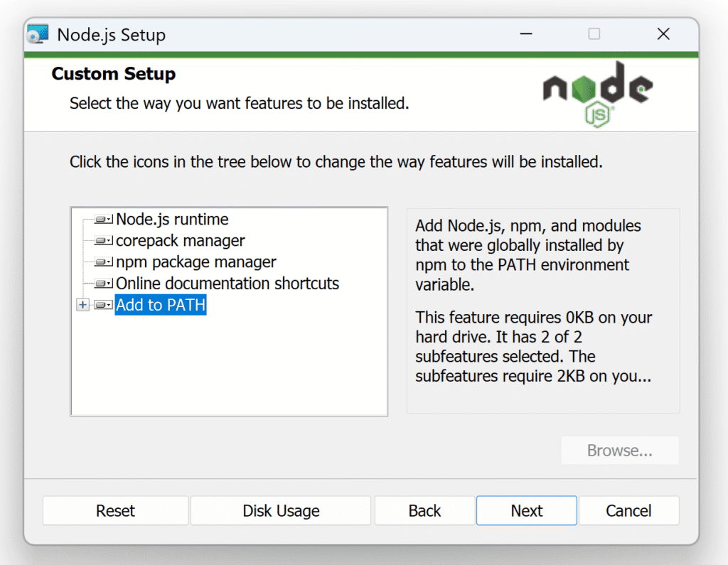Select the Node.js runtime feature row
The width and height of the screenshot is (728, 565).
click(x=172, y=219)
